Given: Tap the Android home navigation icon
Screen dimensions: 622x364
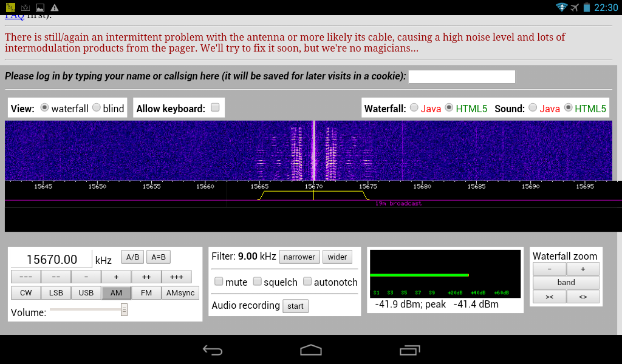Looking at the screenshot, I should [311, 350].
